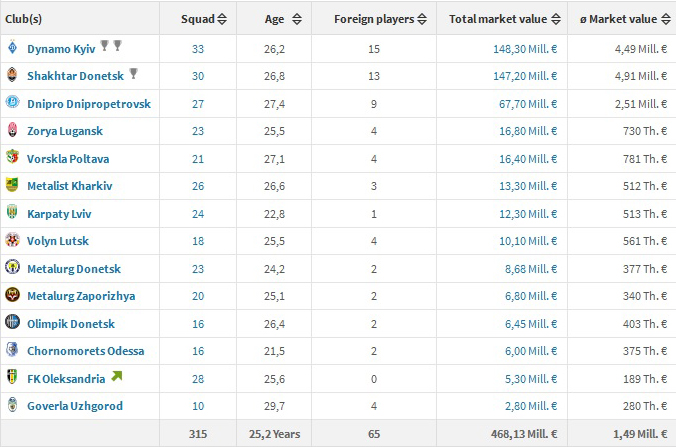Click the Vorskla Poltava club crest
Screen dimensions: 676x447
(12, 158)
